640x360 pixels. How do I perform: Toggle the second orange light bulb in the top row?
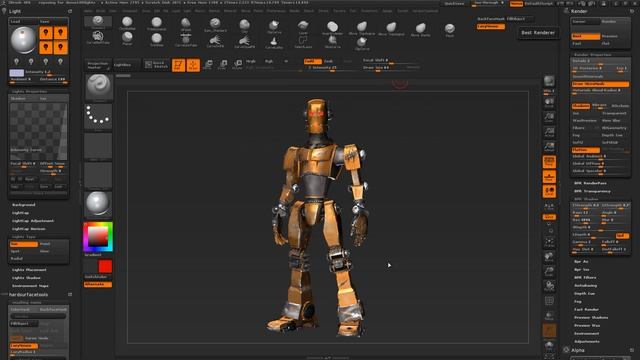(60, 33)
